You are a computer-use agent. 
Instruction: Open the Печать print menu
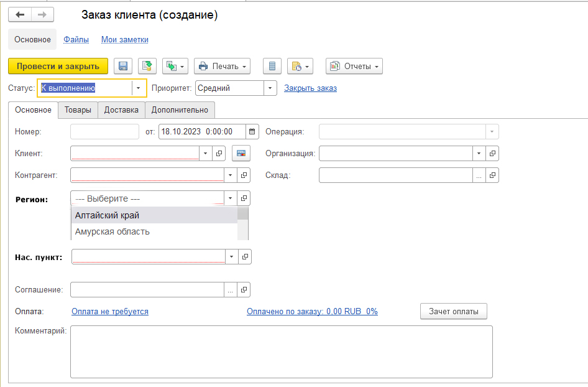pos(222,67)
